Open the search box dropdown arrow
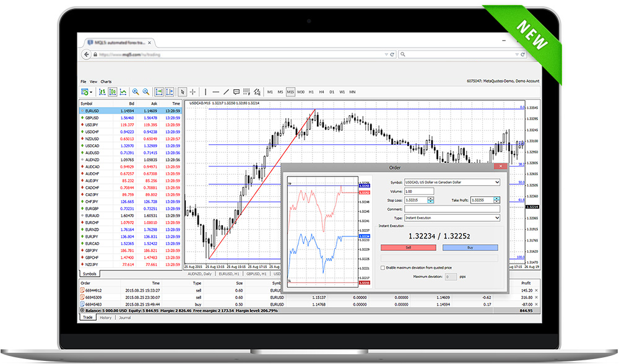This screenshot has height=364, width=619. pyautogui.click(x=517, y=54)
